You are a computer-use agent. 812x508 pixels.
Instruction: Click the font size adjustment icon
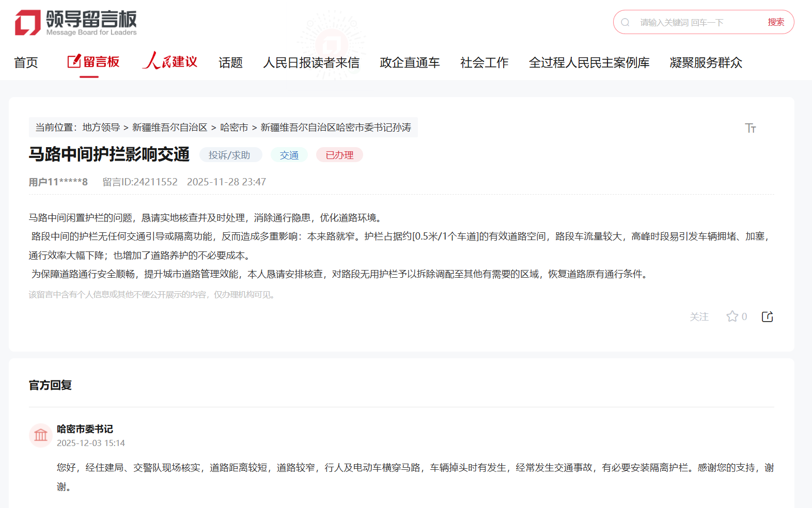pos(750,128)
